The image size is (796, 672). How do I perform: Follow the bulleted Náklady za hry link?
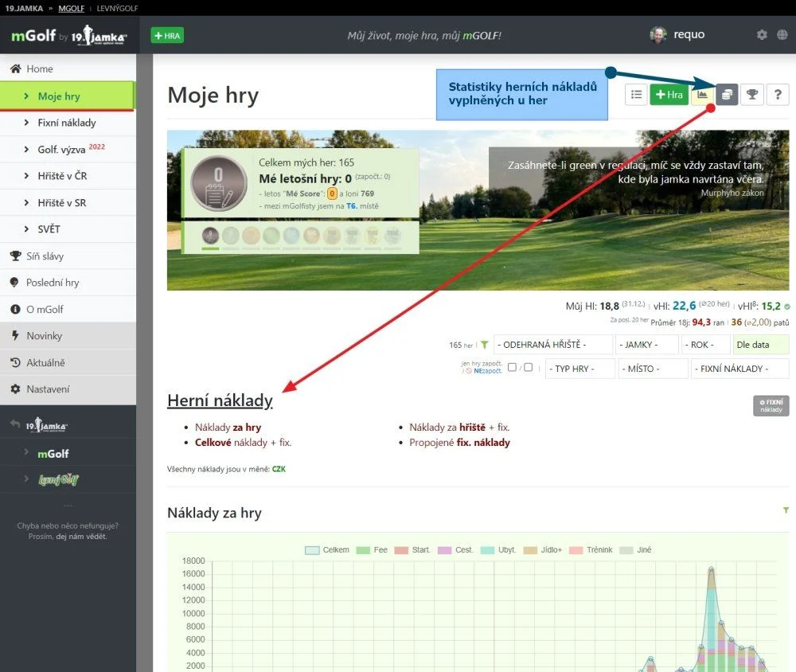[x=228, y=428]
